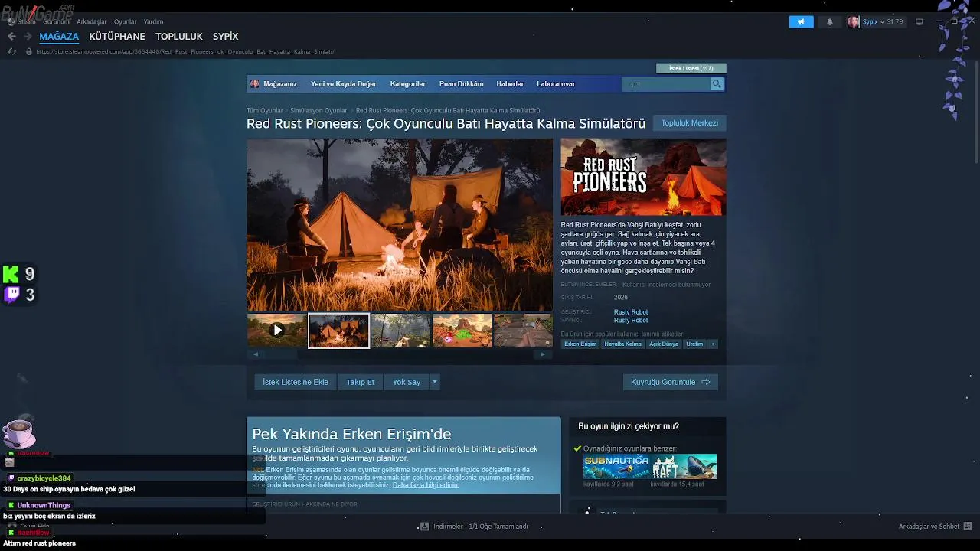Viewport: 980px width, 551px height.
Task: Open the Haberler page
Action: coord(510,84)
